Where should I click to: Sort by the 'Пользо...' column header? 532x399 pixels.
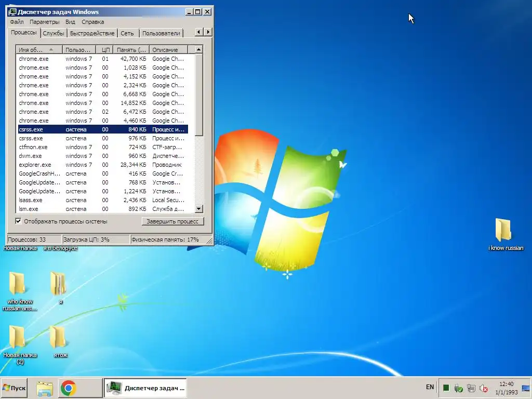tap(79, 50)
